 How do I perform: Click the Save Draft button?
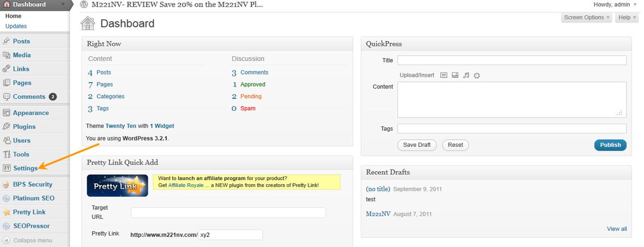(416, 145)
